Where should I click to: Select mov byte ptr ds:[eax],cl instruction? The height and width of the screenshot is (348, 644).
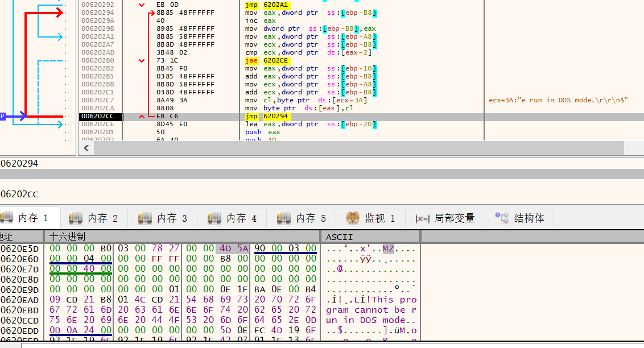coord(299,109)
